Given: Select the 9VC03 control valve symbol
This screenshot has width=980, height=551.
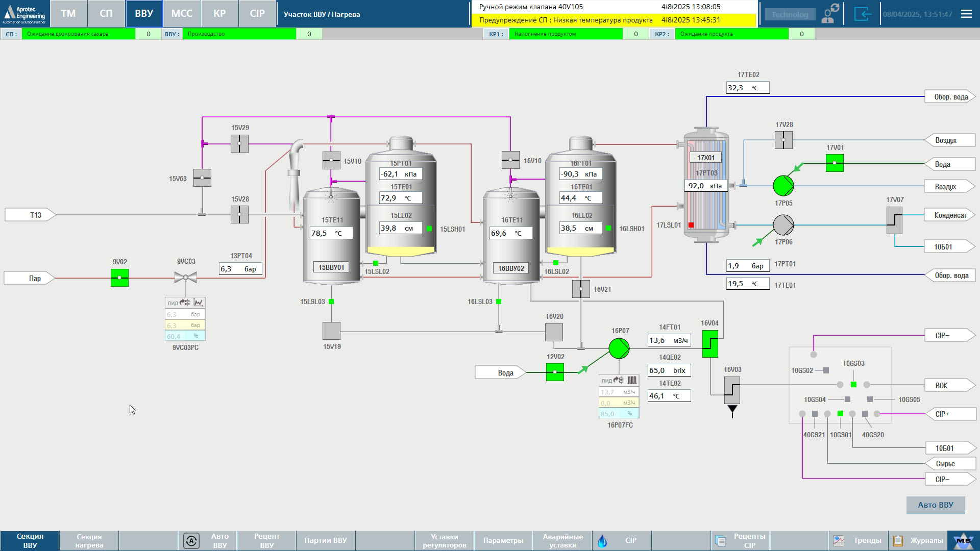Looking at the screenshot, I should 186,278.
